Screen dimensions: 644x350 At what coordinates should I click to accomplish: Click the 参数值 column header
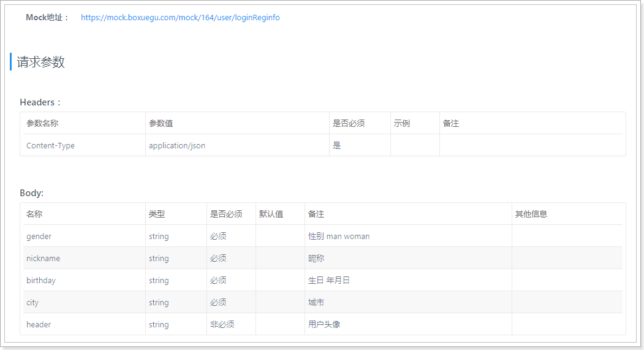pyautogui.click(x=161, y=123)
